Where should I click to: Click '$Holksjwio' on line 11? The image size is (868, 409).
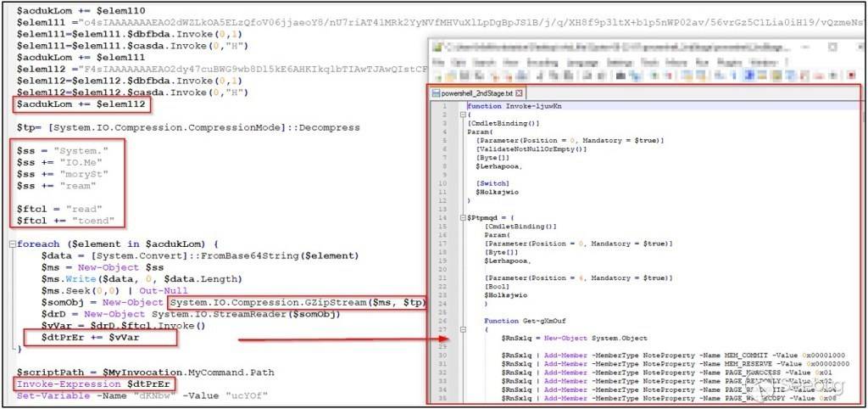(497, 192)
